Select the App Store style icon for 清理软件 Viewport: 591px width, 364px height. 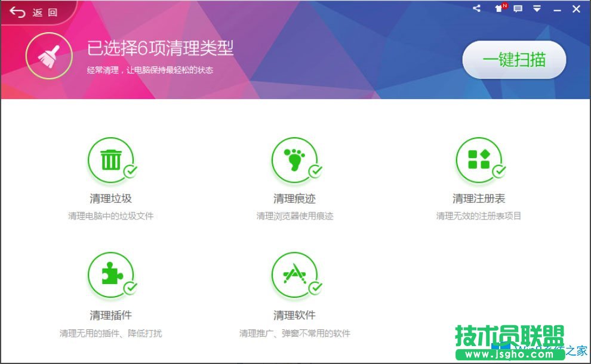coord(295,273)
